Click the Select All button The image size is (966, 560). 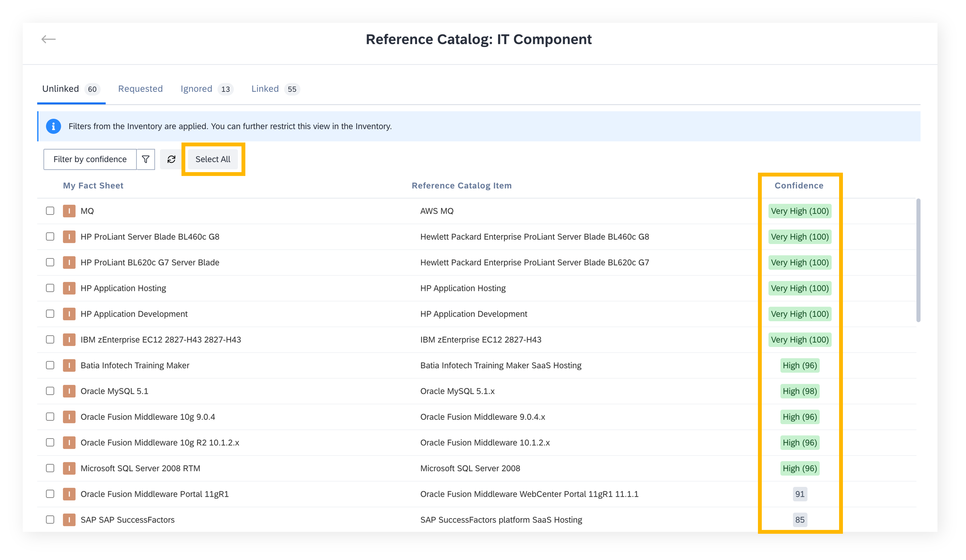point(213,159)
